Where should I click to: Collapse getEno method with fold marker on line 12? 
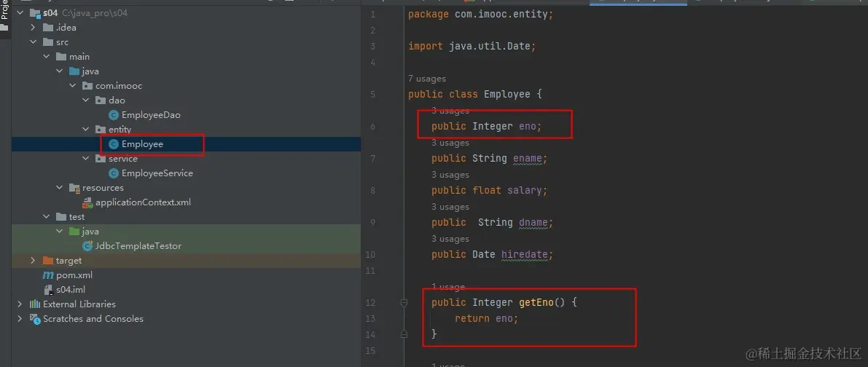(404, 303)
